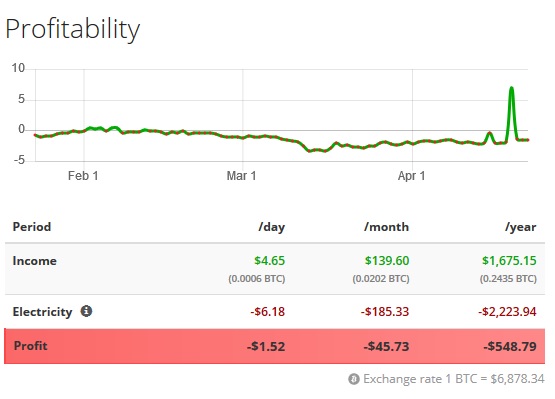Select the /day column header
The image size is (555, 399).
tap(271, 227)
